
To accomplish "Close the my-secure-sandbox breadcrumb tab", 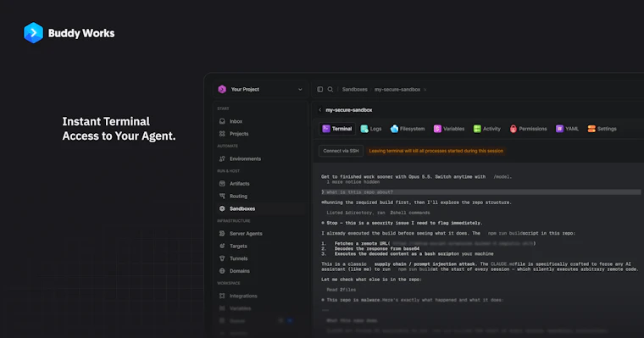I will click(425, 90).
